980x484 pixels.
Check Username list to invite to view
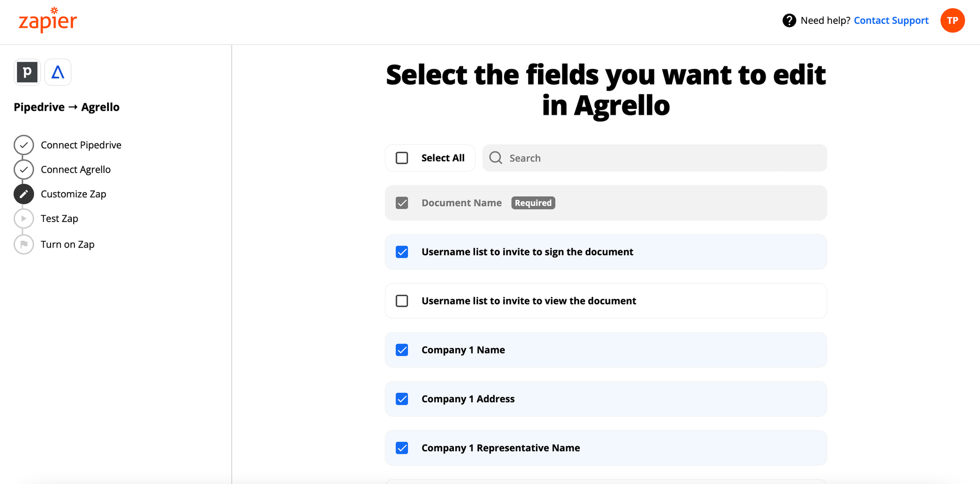(x=402, y=301)
